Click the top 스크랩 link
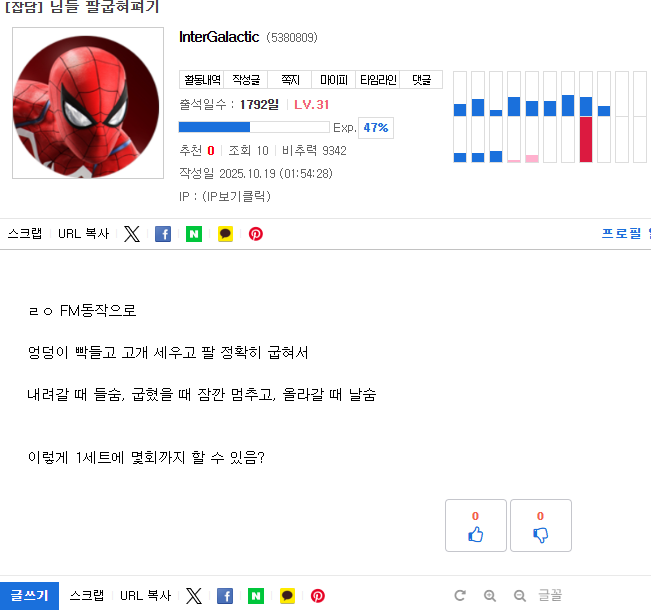This screenshot has width=651, height=615. (x=25, y=234)
